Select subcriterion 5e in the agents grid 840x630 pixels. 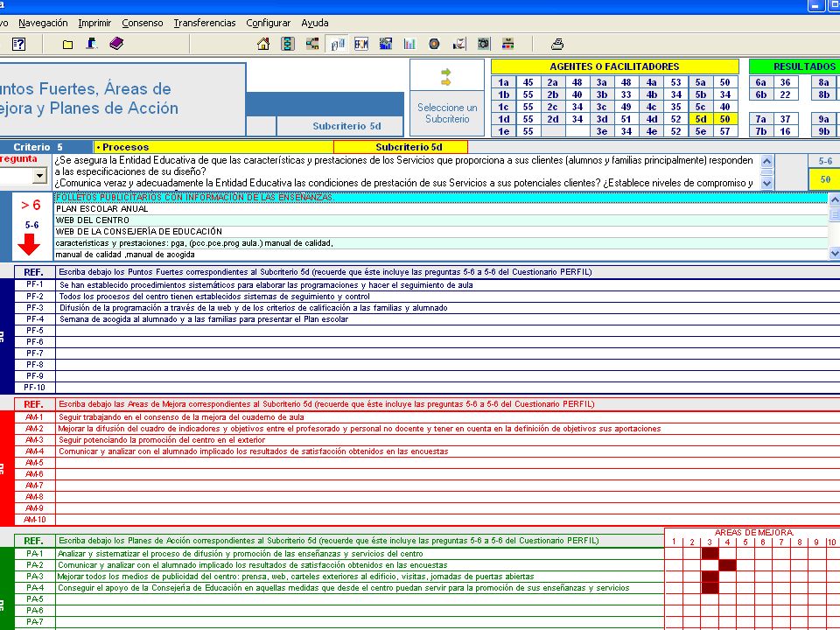pos(701,131)
